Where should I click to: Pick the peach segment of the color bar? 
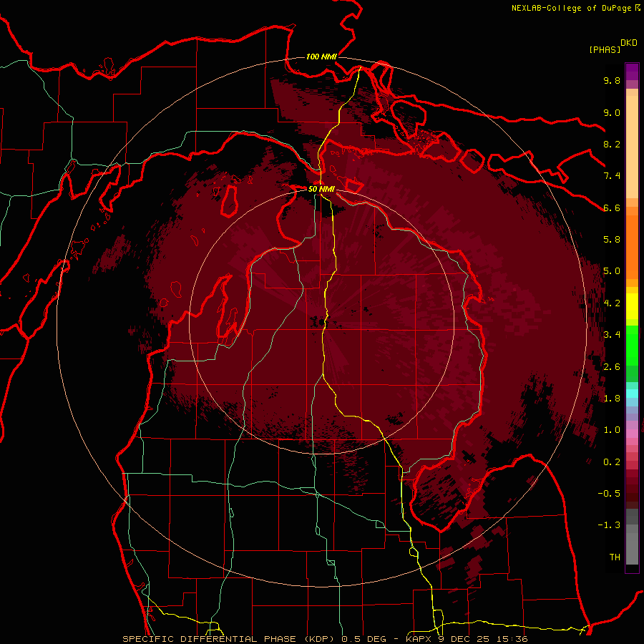tap(632, 147)
